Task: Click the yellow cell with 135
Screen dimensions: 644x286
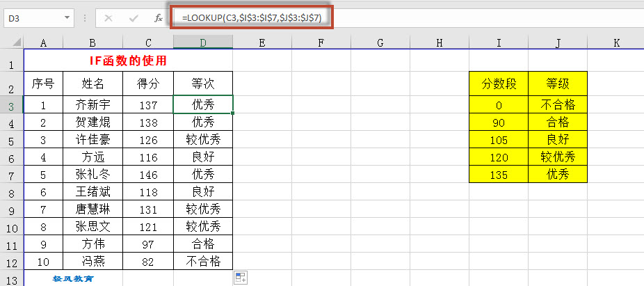Action: (499, 174)
